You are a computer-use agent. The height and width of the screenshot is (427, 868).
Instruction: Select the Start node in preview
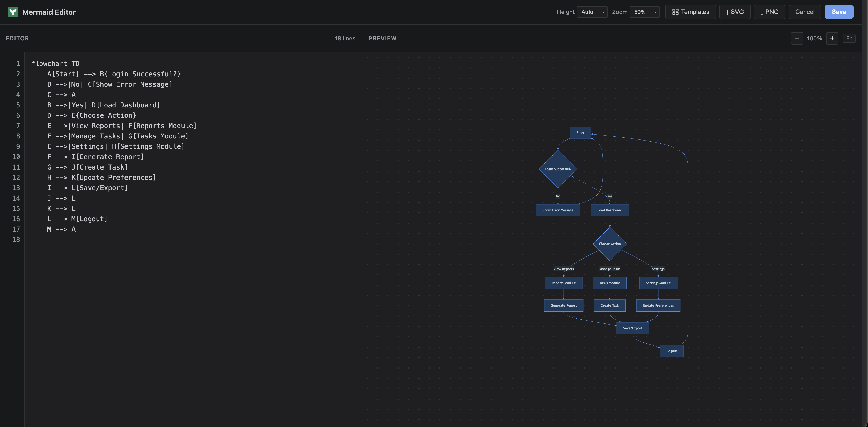point(580,133)
